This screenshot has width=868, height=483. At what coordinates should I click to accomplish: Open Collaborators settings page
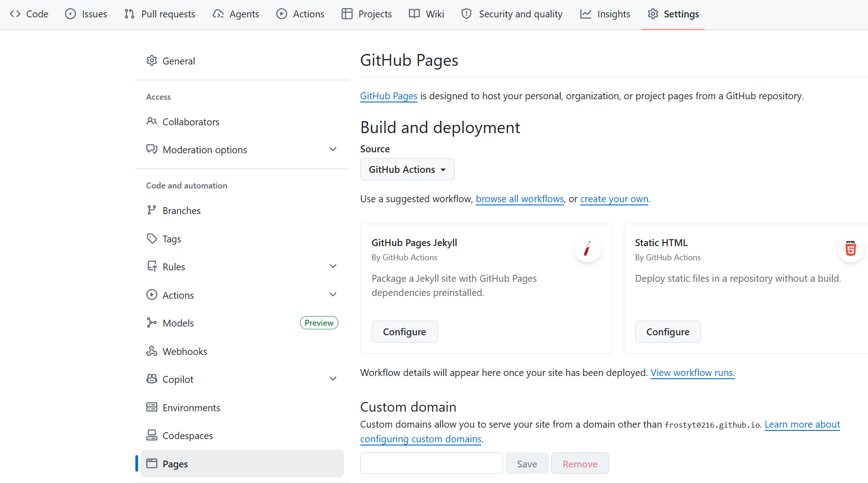242,121
